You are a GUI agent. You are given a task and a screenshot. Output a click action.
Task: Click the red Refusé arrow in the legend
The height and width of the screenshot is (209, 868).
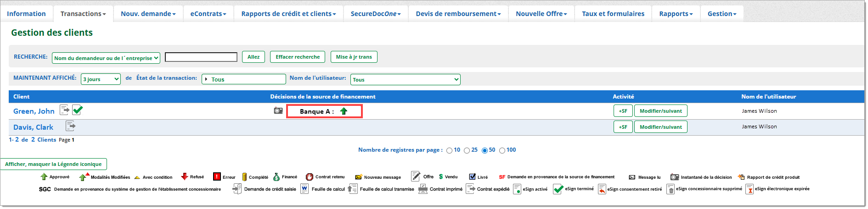185,177
